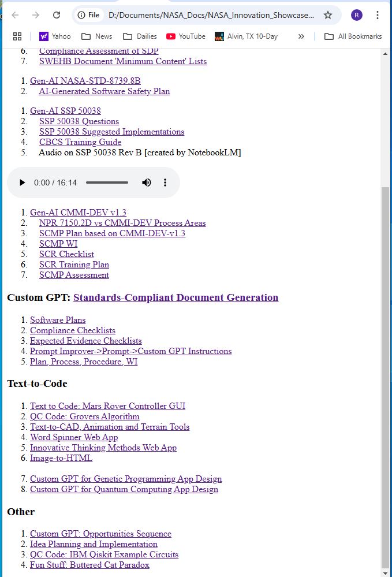Open YouTube bookmark in bar
The width and height of the screenshot is (392, 577).
click(x=186, y=36)
